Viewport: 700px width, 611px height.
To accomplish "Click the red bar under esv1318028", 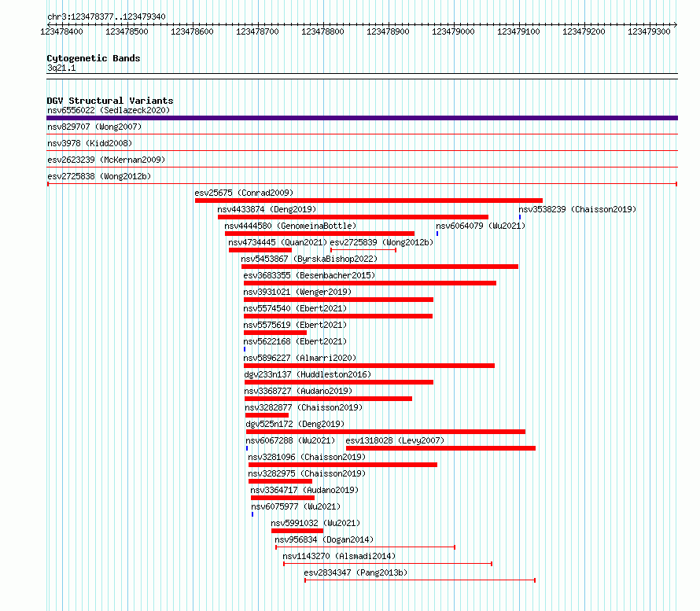I will [440, 448].
